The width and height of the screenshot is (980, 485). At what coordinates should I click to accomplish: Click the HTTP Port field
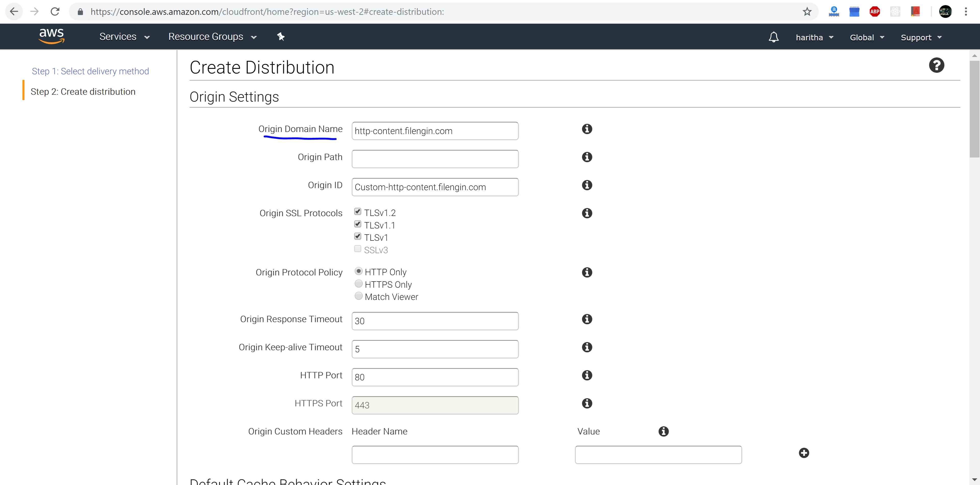[435, 377]
